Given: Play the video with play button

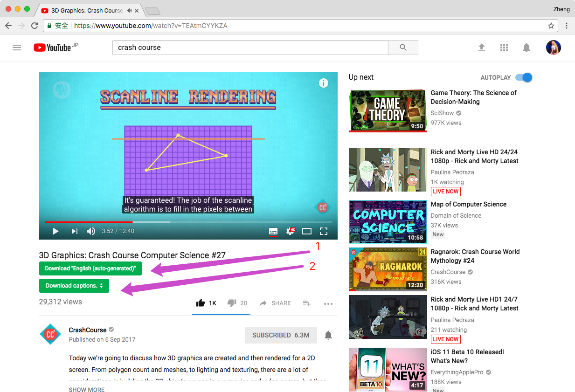Looking at the screenshot, I should tap(55, 231).
